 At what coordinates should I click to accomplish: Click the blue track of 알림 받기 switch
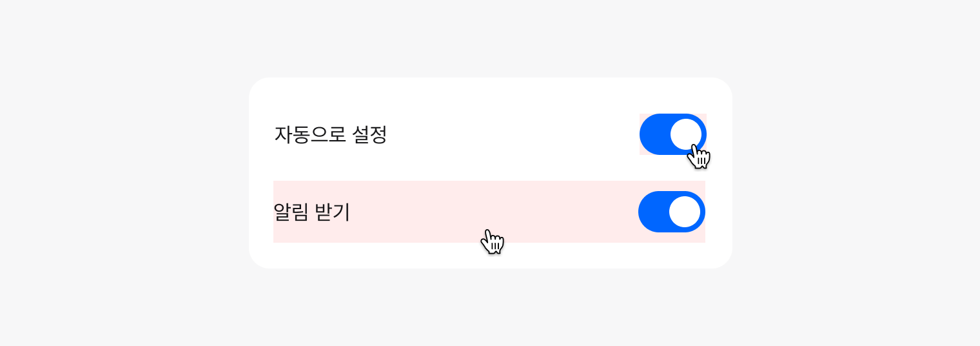653,212
